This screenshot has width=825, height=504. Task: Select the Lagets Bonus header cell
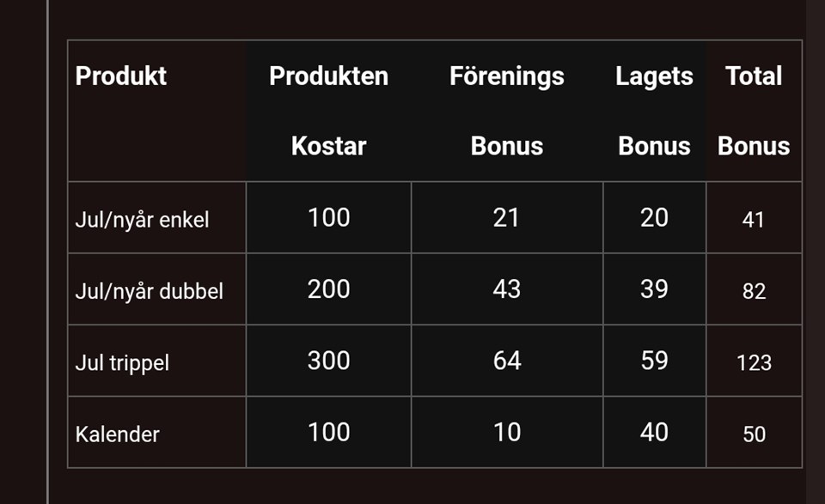pyautogui.click(x=654, y=111)
